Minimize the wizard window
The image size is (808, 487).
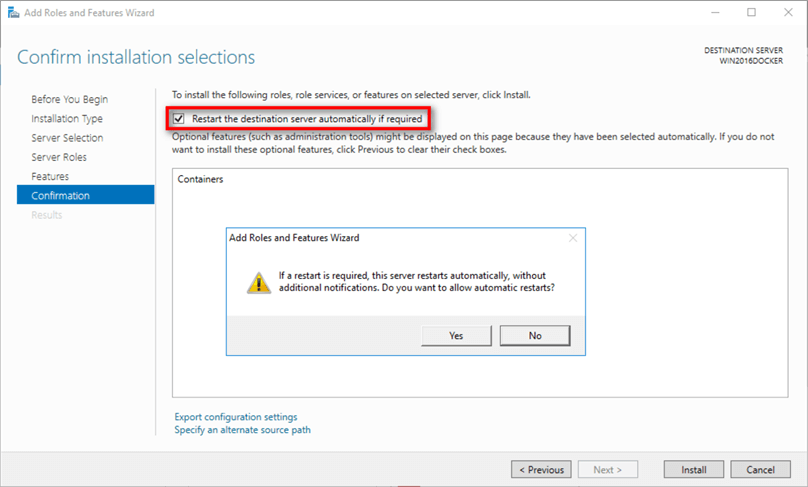716,13
